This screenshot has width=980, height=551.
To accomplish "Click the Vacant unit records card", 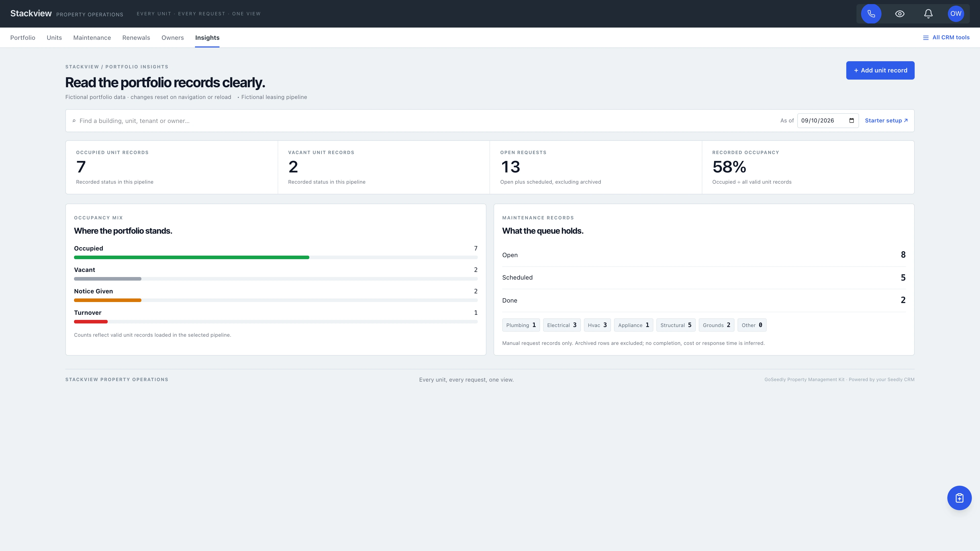I will pos(384,167).
